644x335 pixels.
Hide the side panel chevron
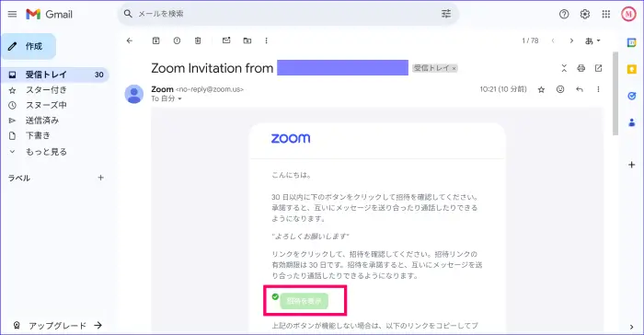632,328
